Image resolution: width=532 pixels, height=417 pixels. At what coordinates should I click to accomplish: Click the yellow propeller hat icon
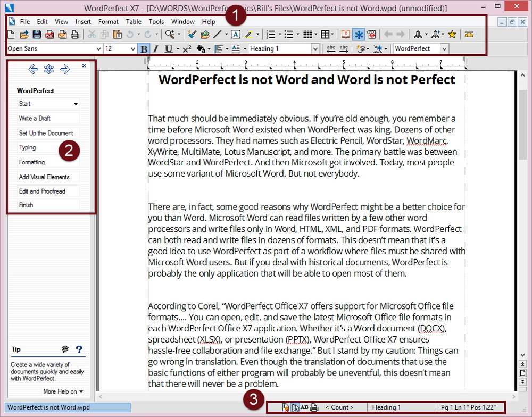pyautogui.click(x=469, y=34)
